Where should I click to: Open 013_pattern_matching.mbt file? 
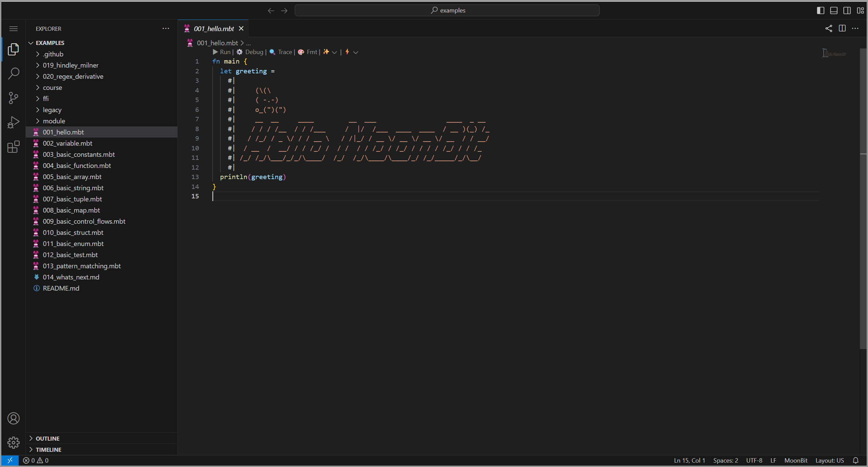click(101, 266)
